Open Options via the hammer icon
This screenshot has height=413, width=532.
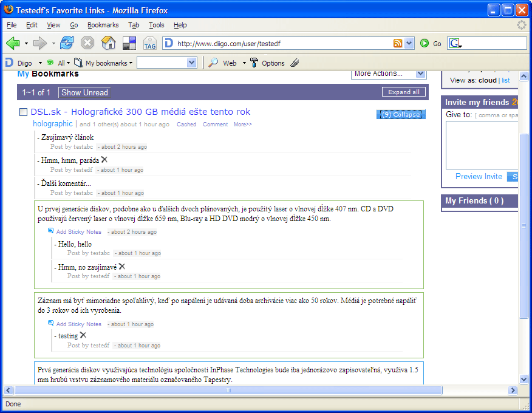point(254,63)
